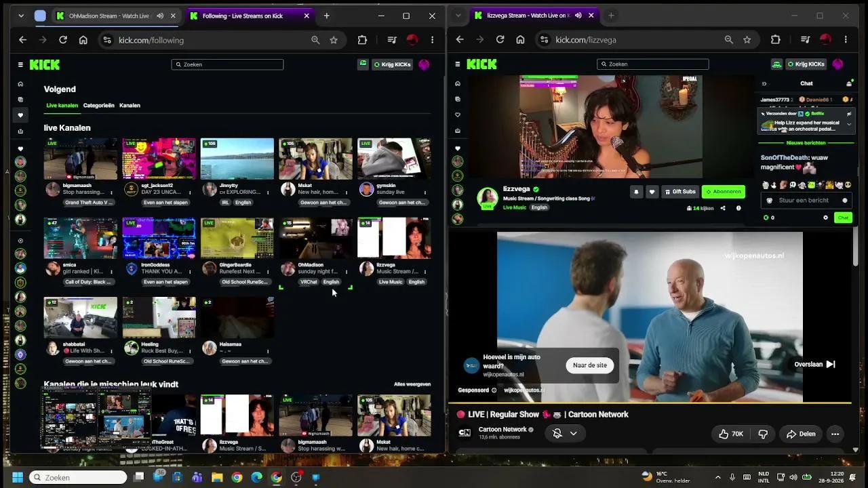Open the Home icon in left Kick sidebar
868x488 pixels.
pos(20,84)
